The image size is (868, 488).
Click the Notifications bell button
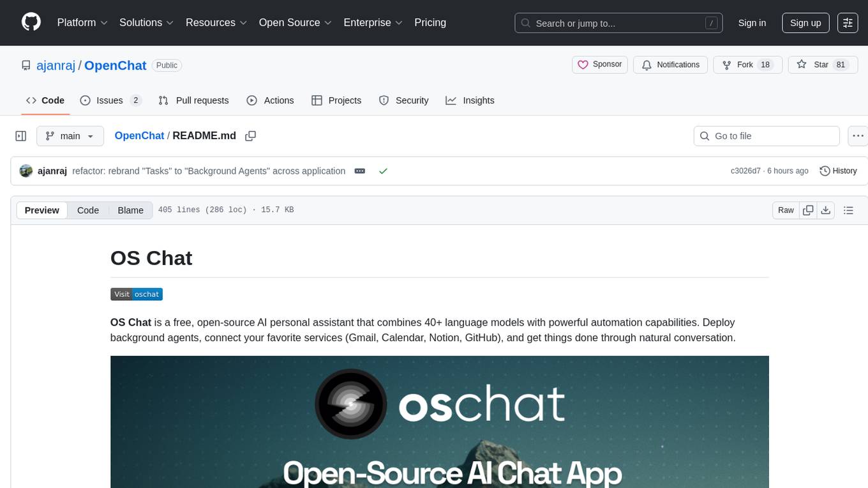tap(671, 65)
